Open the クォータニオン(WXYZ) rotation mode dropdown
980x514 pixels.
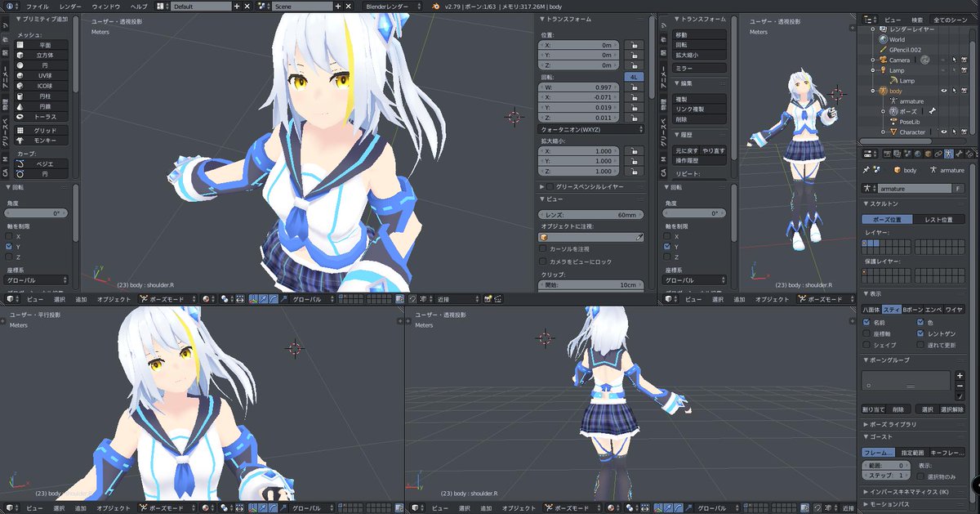pyautogui.click(x=591, y=129)
